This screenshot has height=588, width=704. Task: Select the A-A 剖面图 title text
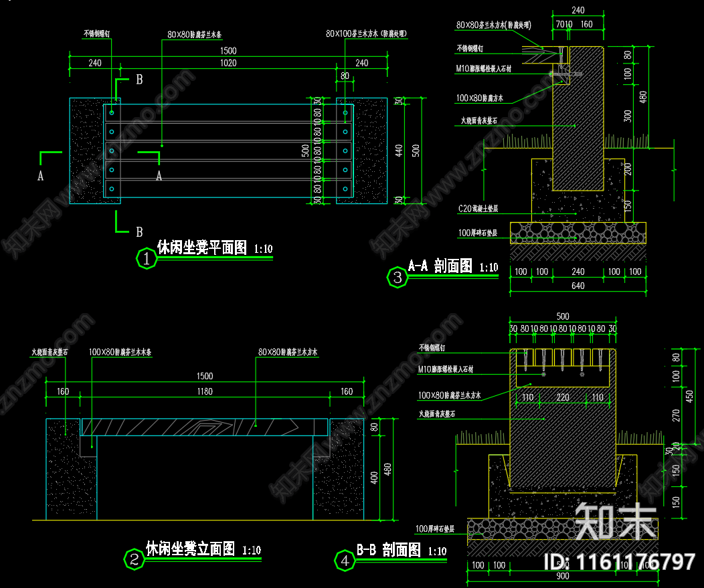coord(442,267)
